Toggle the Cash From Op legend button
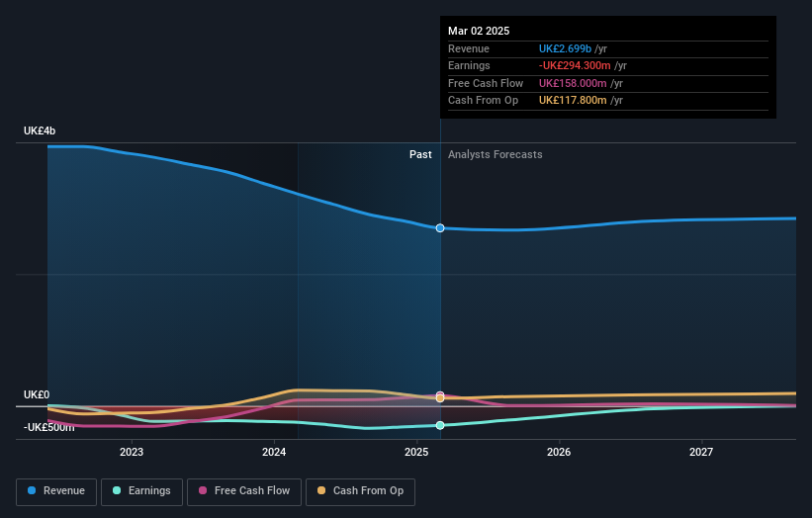The width and height of the screenshot is (812, 518). 360,491
